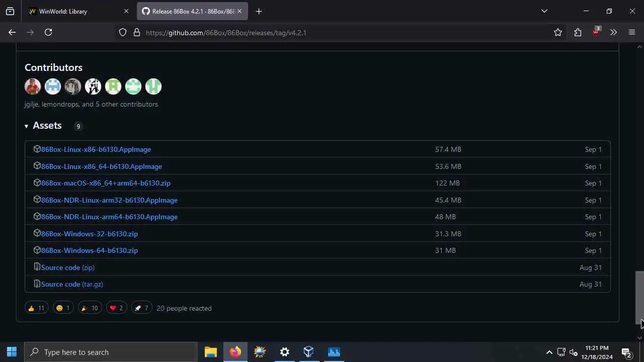The image size is (644, 362).
Task: Bookmark this page with the star icon
Action: click(x=558, y=33)
